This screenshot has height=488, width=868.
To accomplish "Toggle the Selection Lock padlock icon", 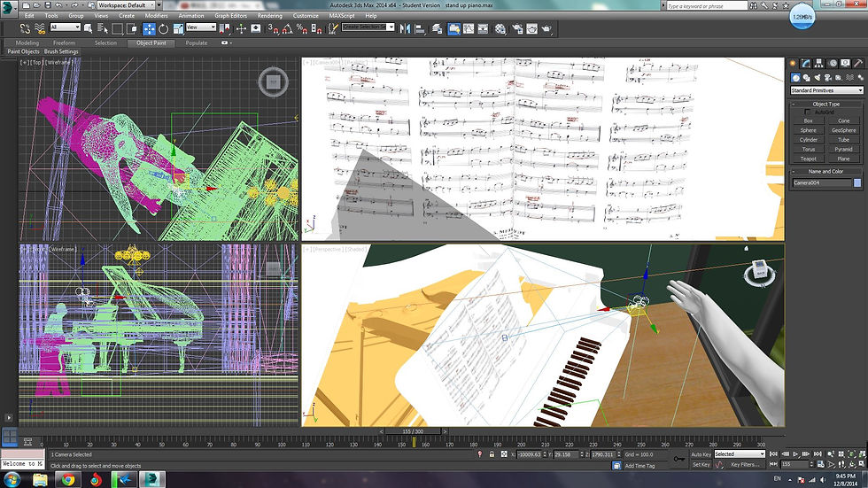I will coord(492,454).
